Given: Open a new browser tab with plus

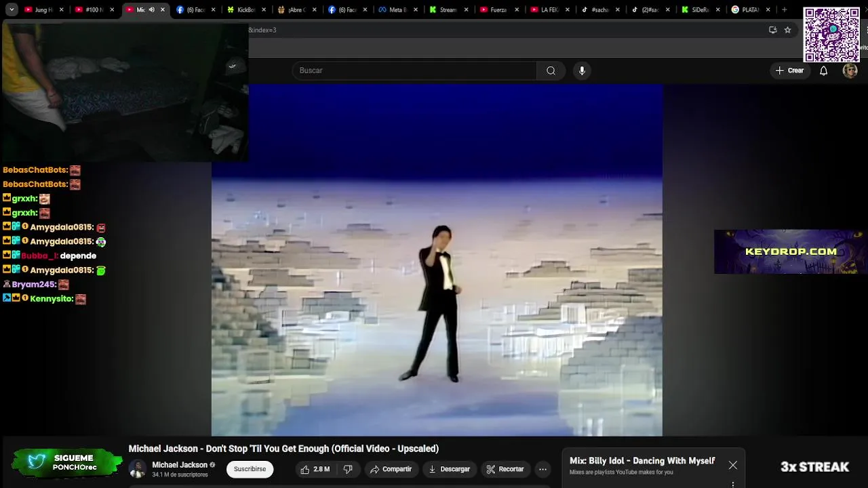Looking at the screenshot, I should click(784, 10).
